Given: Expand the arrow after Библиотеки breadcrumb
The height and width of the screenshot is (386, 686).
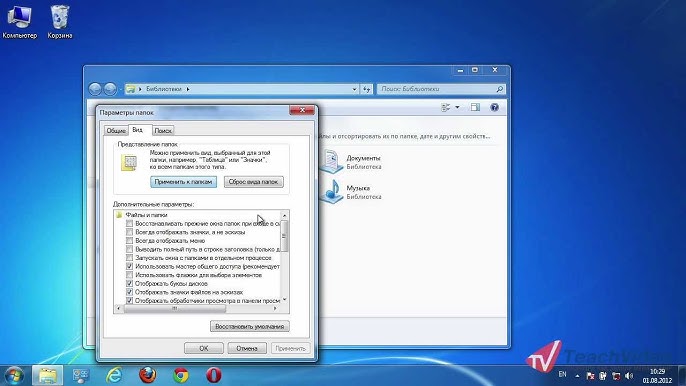Looking at the screenshot, I should pyautogui.click(x=188, y=89).
